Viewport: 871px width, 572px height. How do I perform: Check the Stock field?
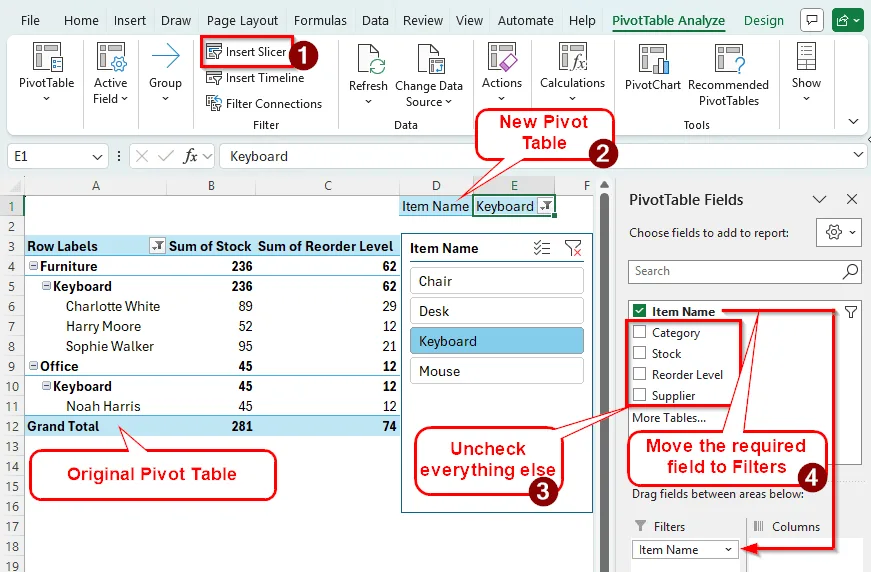(x=639, y=353)
